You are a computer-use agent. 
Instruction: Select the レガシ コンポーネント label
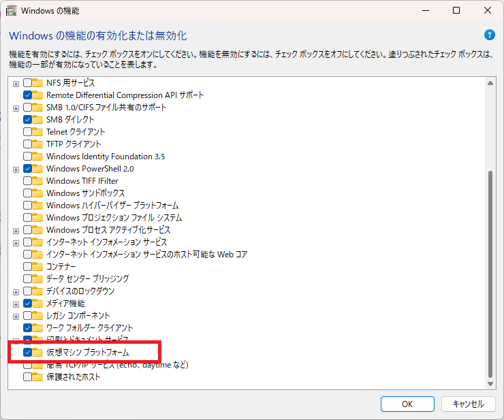[78, 316]
